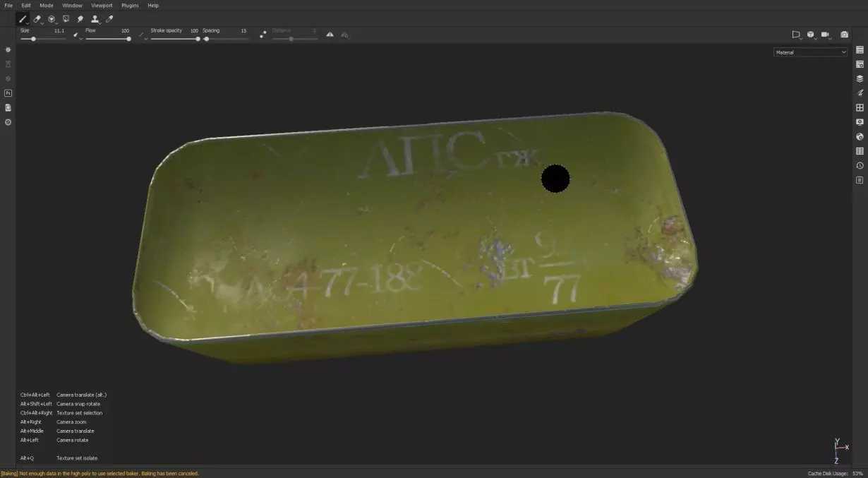
Task: Open the Plugins menu
Action: 130,5
